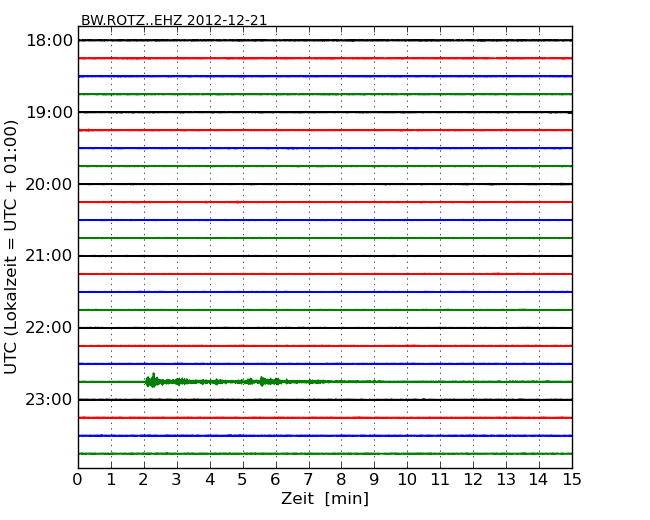Click the x-axis tick label 4

[x=210, y=479]
